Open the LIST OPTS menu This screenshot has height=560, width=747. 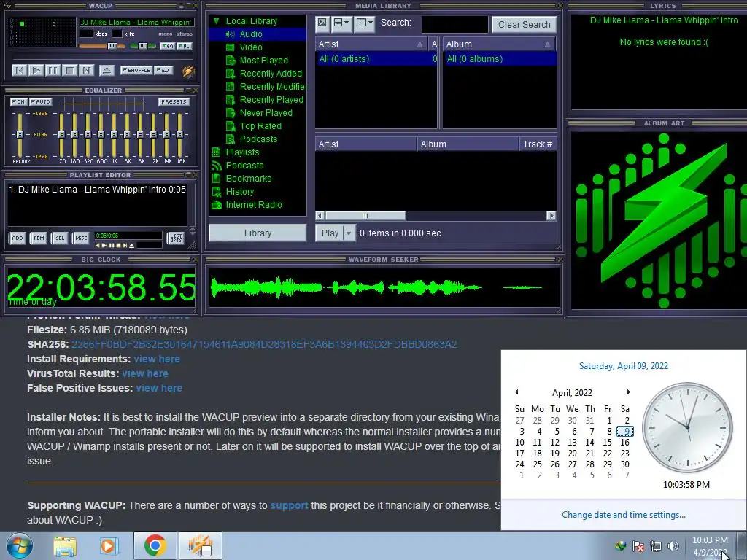[x=176, y=238]
